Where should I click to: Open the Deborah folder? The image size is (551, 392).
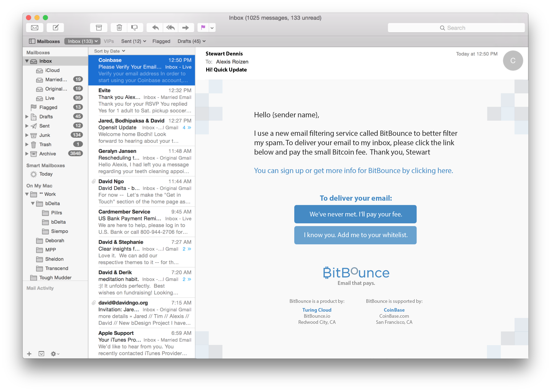click(x=55, y=240)
